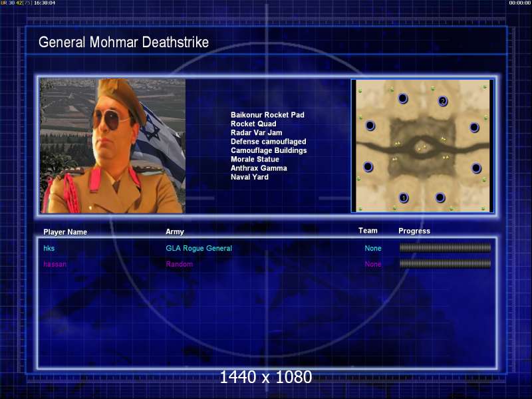Click 'Morale Statue' text

[x=255, y=159]
